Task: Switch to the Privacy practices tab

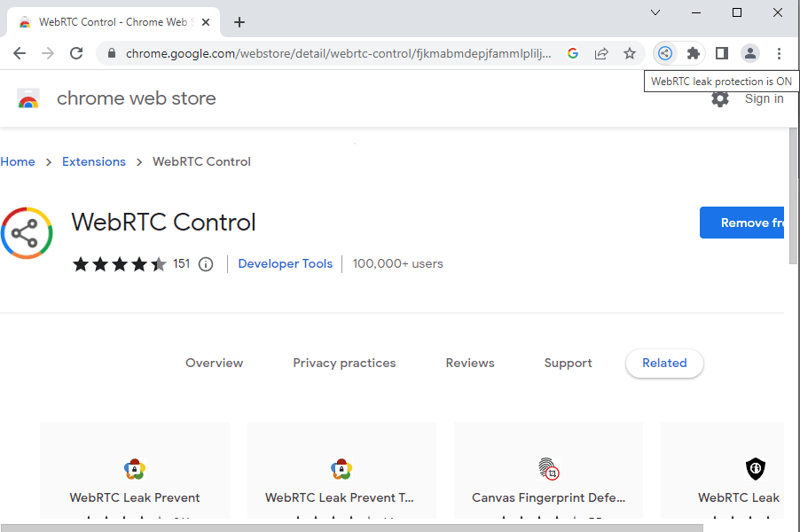Action: [344, 364]
